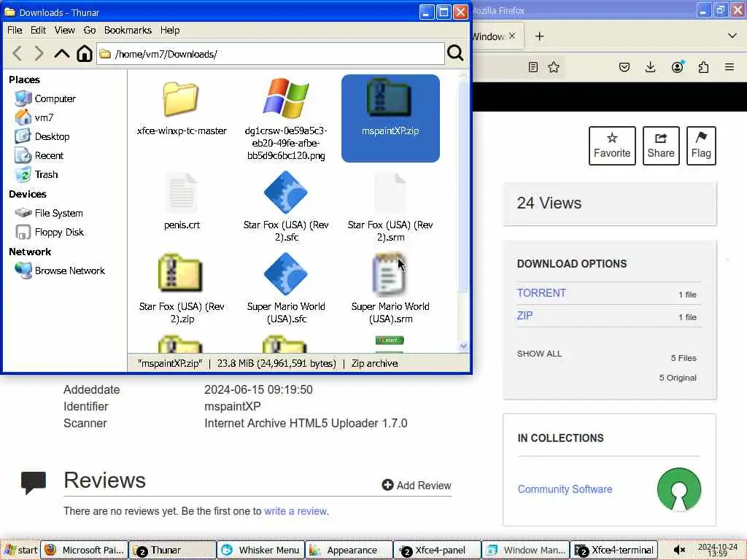Click SHOW ALL under download options
Image resolution: width=747 pixels, height=560 pixels.
point(539,354)
